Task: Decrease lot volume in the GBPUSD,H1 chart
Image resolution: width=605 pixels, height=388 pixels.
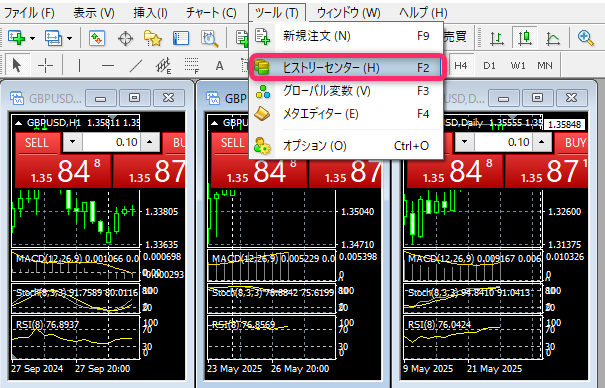Action: (x=72, y=142)
